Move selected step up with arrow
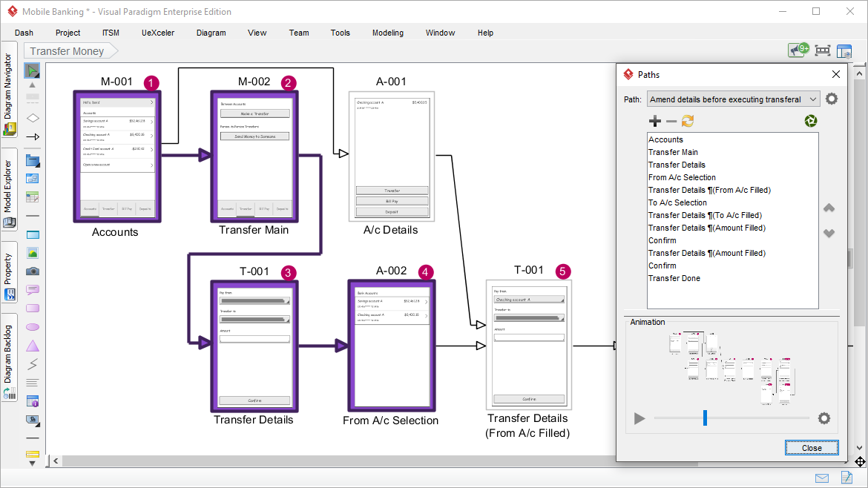868x488 pixels. [829, 208]
